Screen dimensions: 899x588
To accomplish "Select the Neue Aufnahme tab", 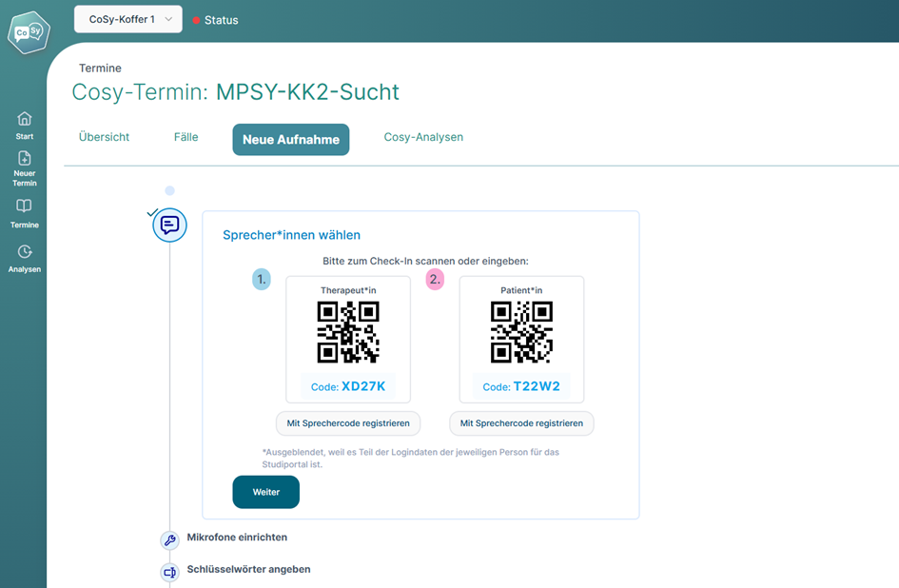I will point(291,139).
